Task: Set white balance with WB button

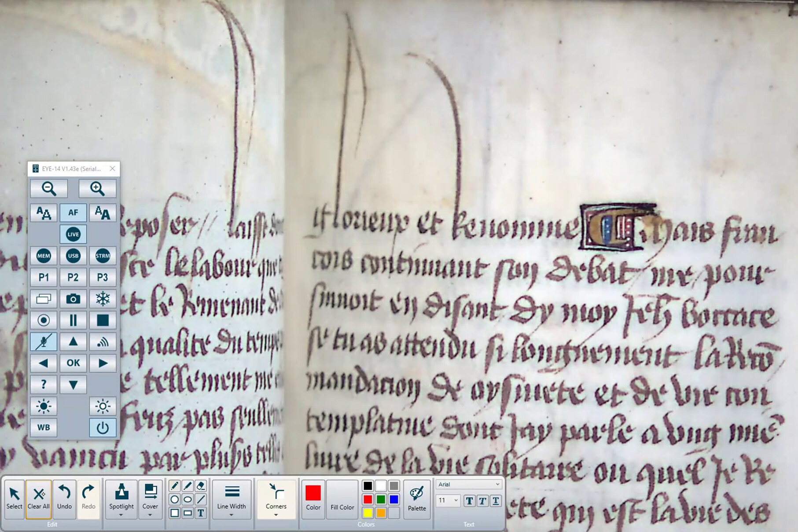Action: click(44, 427)
